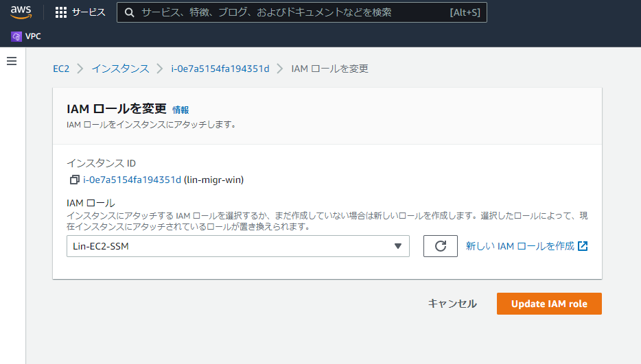Screen dimensions: 641x364
Task: Copy the instance ID with copy icon
Action: (74, 180)
